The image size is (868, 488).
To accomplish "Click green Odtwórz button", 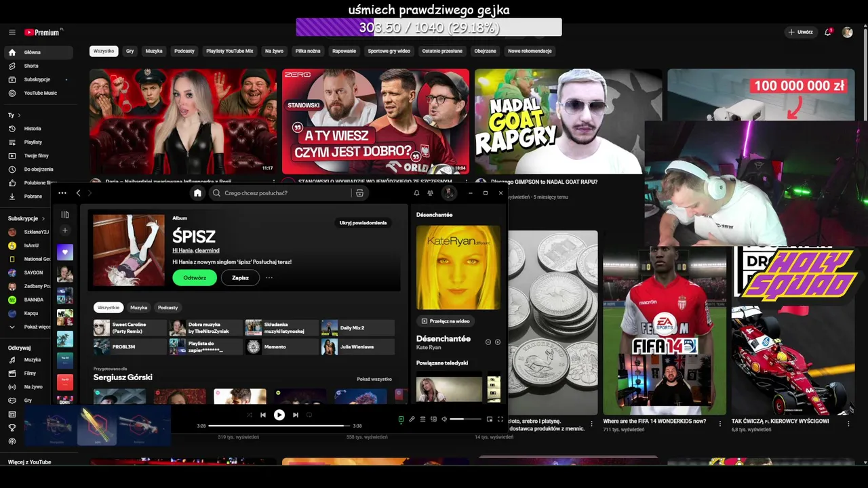I will pyautogui.click(x=195, y=277).
